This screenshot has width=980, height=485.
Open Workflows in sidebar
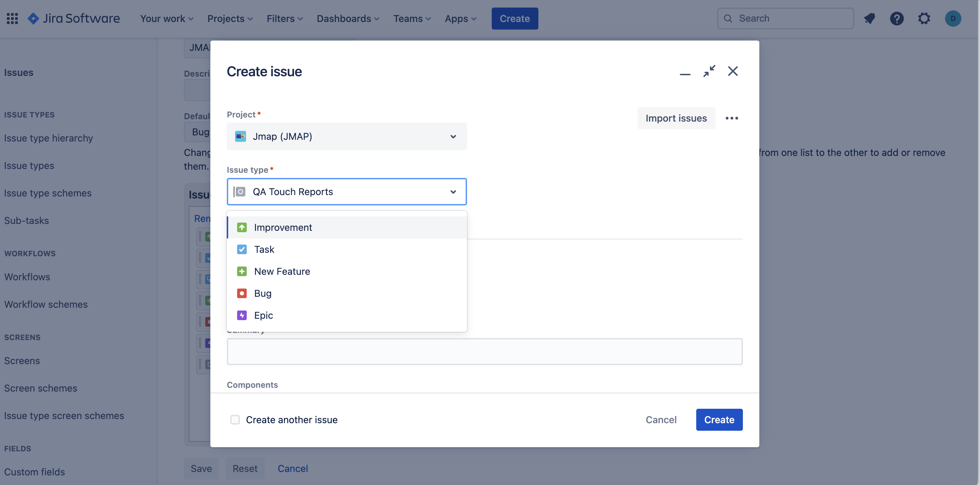[x=27, y=277]
